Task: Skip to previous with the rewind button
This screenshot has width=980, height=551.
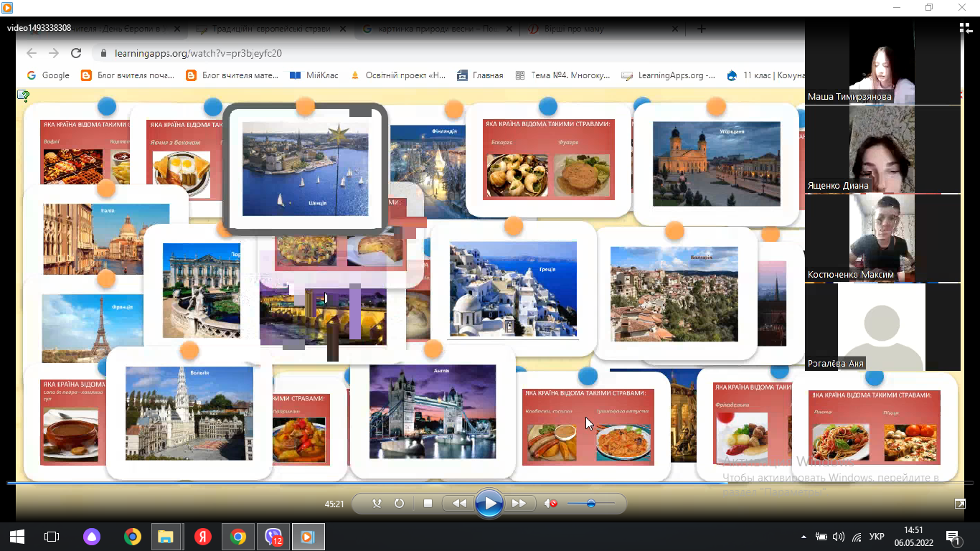Action: pyautogui.click(x=458, y=504)
